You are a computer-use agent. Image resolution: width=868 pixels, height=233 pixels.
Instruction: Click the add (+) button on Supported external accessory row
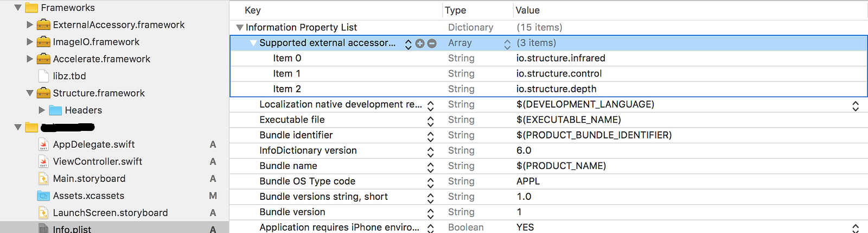point(420,43)
